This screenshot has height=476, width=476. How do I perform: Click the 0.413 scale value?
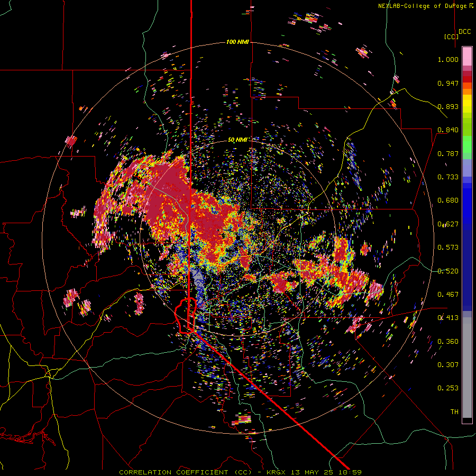point(448,318)
